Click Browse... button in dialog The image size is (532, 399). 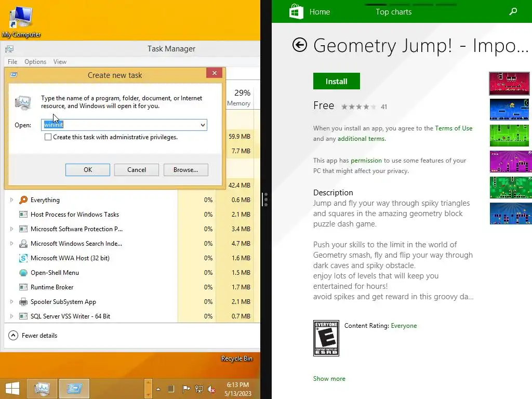coord(185,170)
